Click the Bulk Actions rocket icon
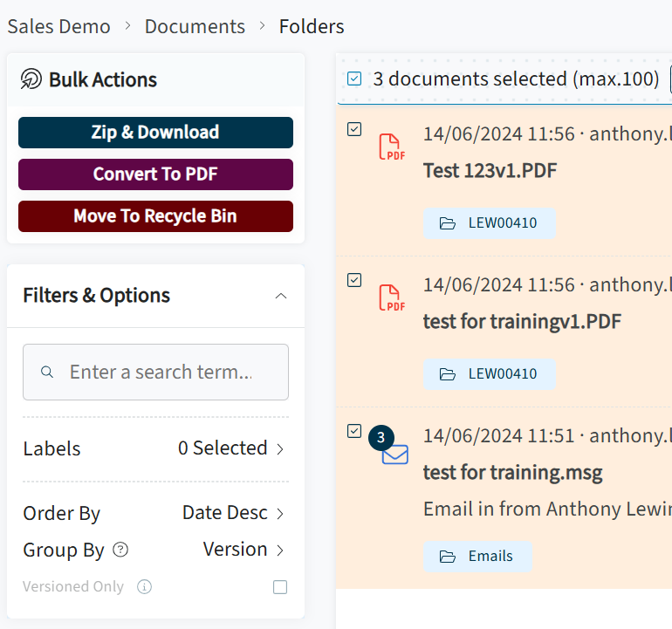 pos(31,79)
